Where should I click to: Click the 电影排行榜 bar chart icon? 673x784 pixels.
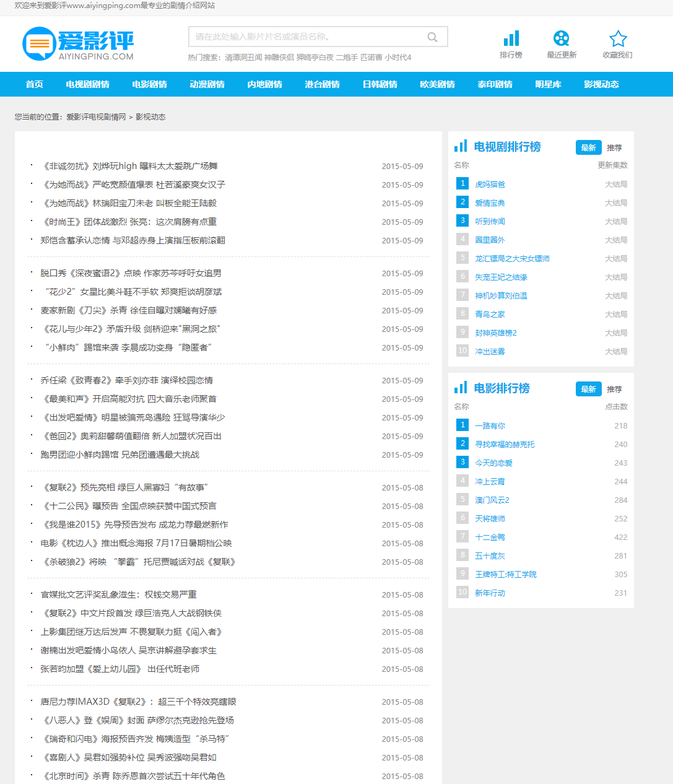[x=461, y=388]
